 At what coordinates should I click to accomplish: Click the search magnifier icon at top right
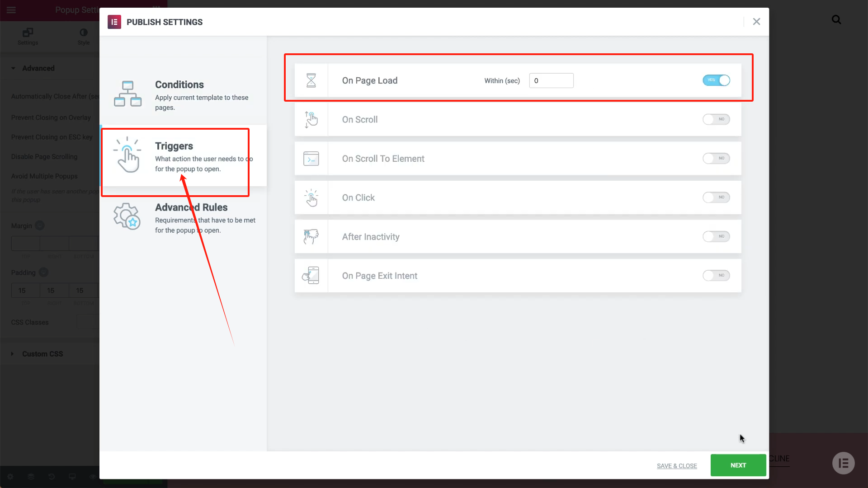click(x=836, y=20)
